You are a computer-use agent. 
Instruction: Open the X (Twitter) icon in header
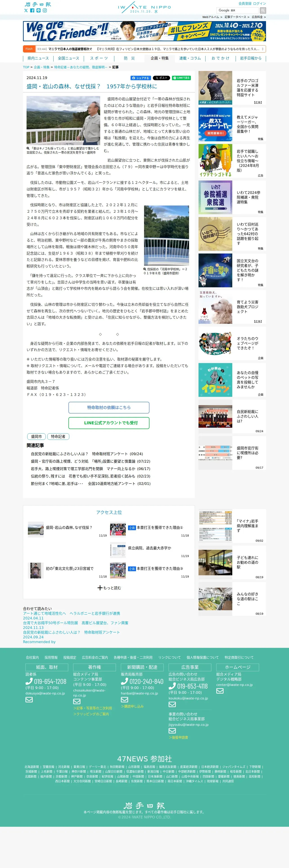(x=26, y=10)
